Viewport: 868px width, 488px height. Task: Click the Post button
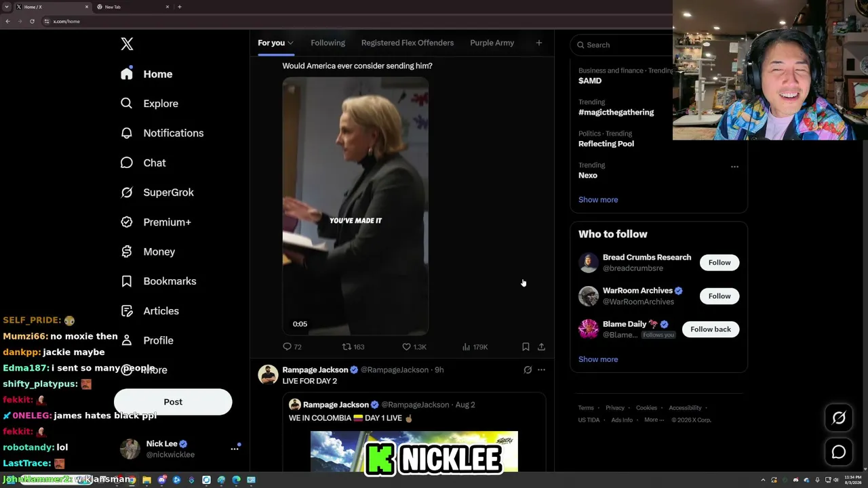click(173, 402)
